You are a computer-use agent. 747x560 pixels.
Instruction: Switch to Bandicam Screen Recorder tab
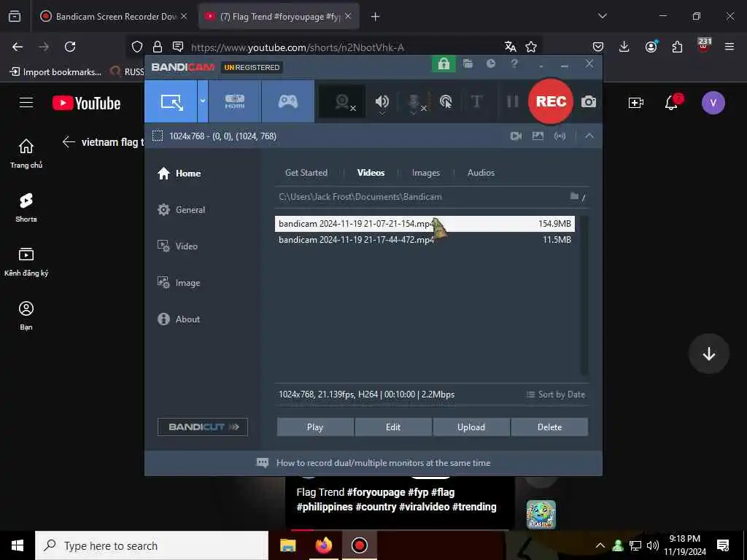click(x=113, y=17)
